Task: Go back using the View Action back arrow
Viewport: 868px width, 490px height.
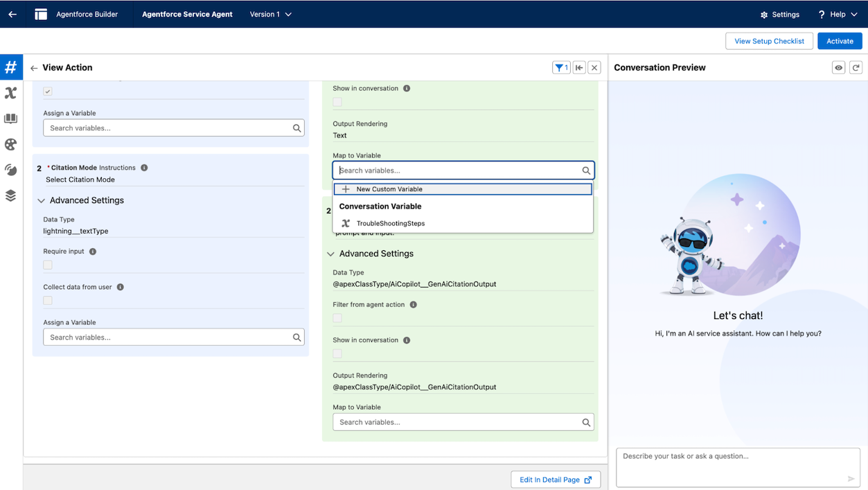Action: point(33,67)
